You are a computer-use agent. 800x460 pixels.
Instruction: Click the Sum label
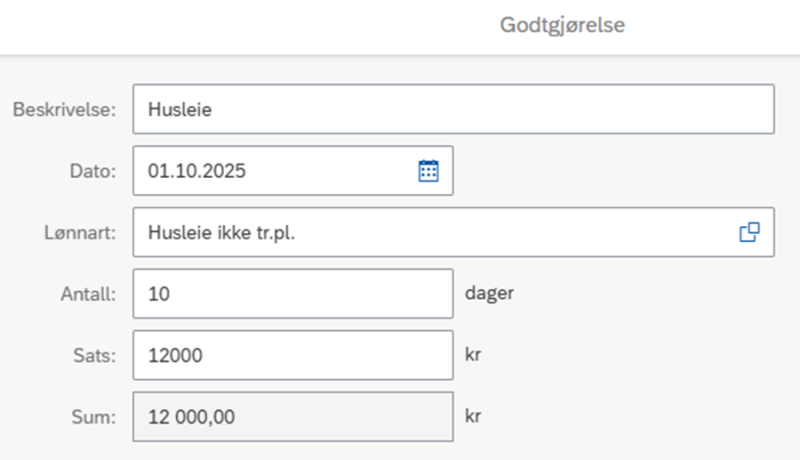click(x=94, y=417)
